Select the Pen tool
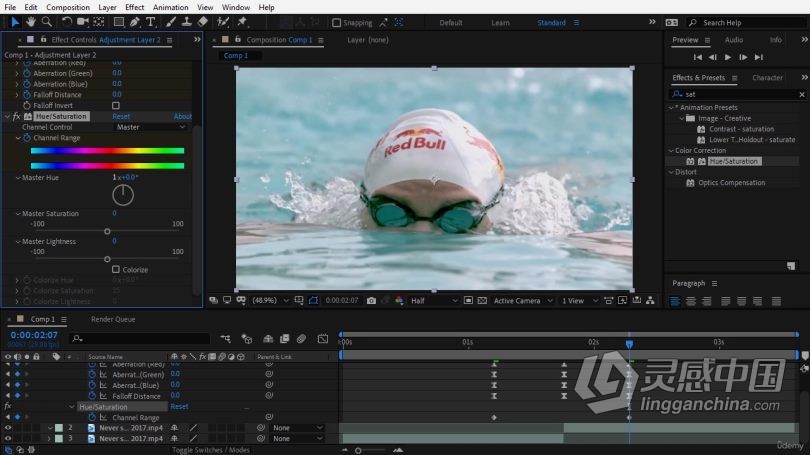 tap(135, 22)
